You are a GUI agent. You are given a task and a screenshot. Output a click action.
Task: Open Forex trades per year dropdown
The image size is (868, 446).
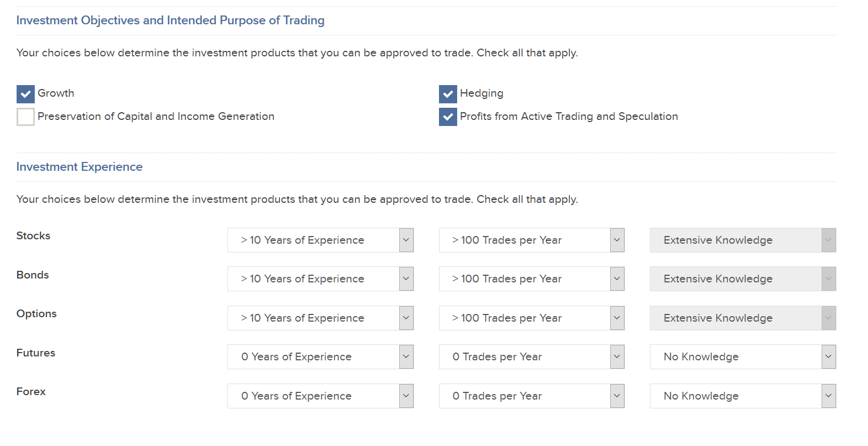(x=531, y=396)
